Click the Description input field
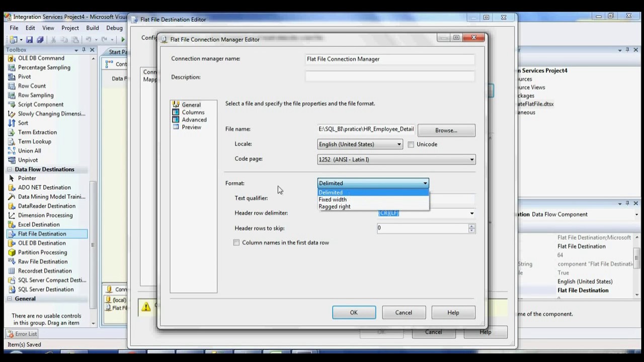This screenshot has height=362, width=644. tap(390, 77)
